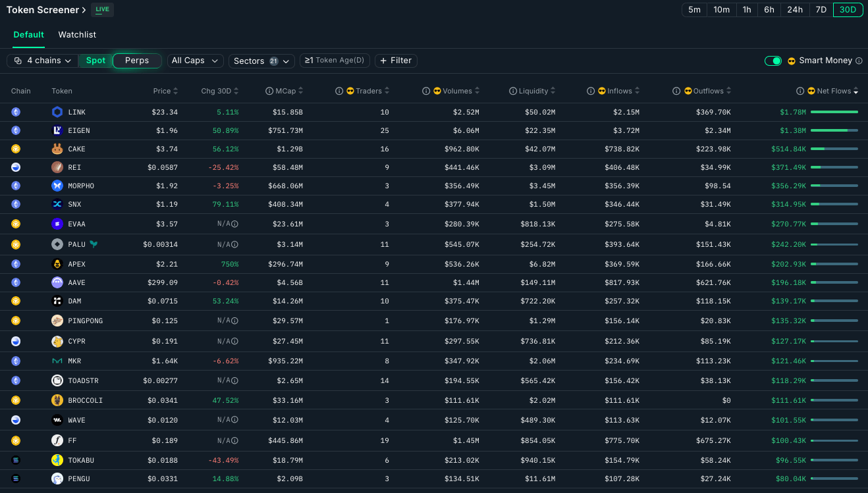
Task: Click the BROCCOLI token logo icon
Action: [x=57, y=400]
